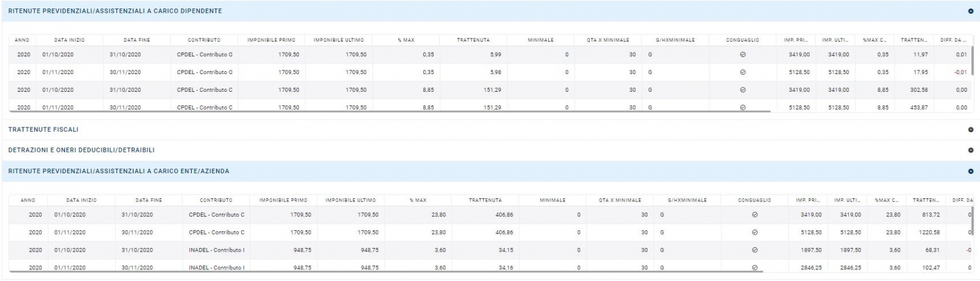The width and height of the screenshot is (980, 281).
Task: Sort ente/azienda table by Qta x Minimale header
Action: tap(620, 200)
